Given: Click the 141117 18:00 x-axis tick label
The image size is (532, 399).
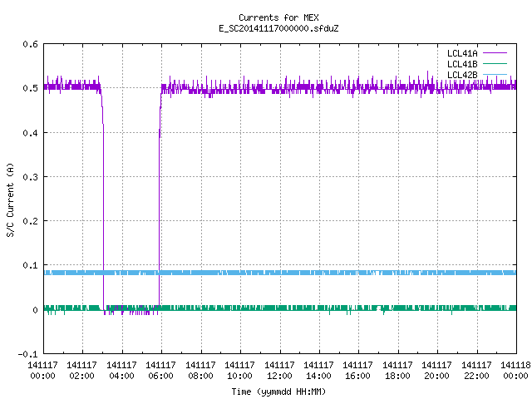Looking at the screenshot, I should (x=397, y=371).
